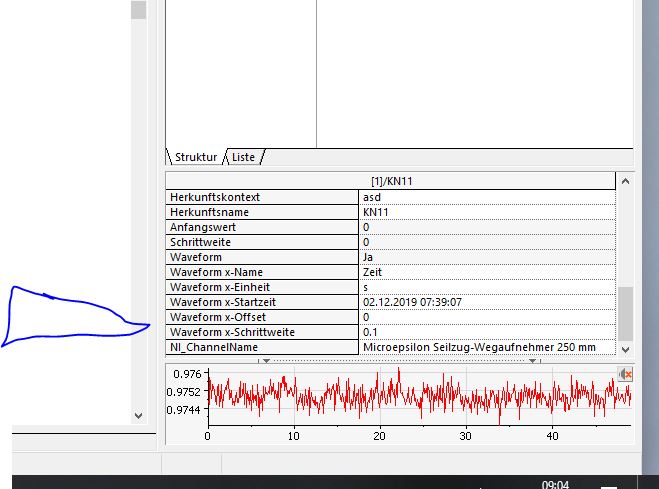This screenshot has width=659, height=489.
Task: Click the Herkunftsname value 'KN11'
Action: 487,212
